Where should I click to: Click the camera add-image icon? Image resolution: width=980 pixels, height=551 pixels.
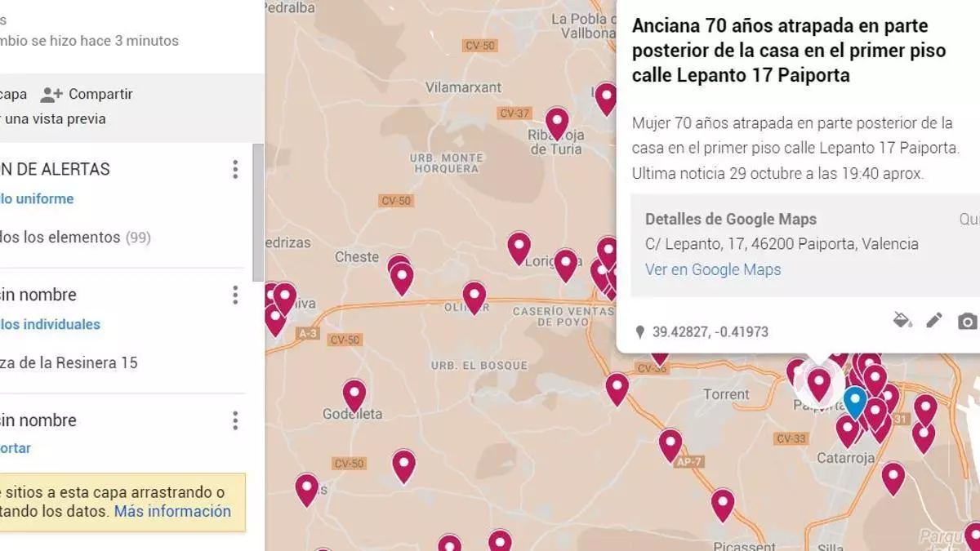967,321
